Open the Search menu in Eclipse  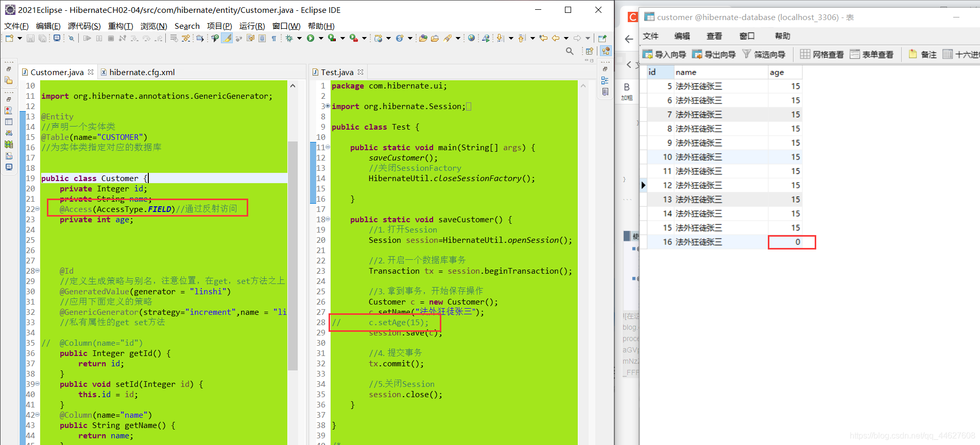[x=187, y=26]
